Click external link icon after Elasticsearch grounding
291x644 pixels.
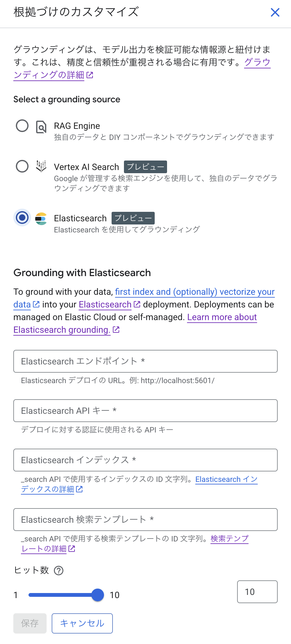[116, 330]
